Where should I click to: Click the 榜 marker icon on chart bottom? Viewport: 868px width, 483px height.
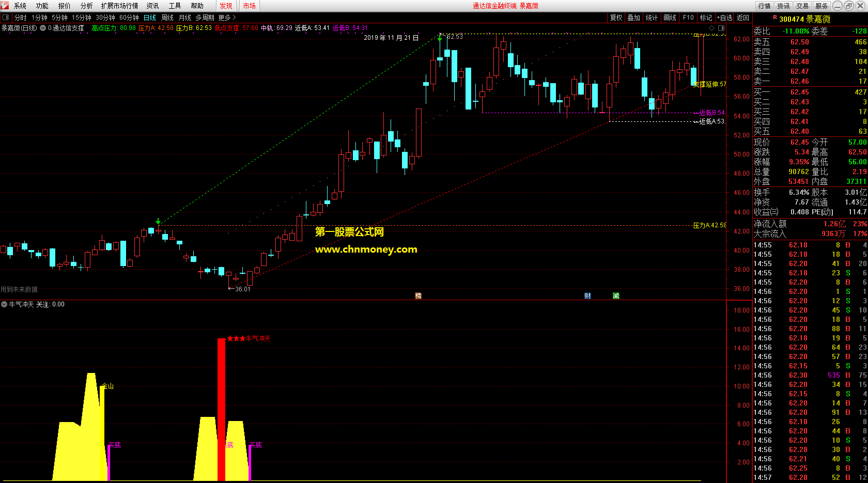[419, 295]
